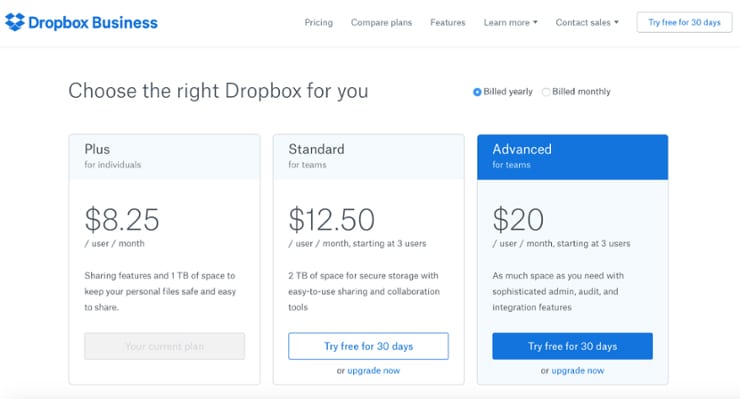Start the Advanced plan 30-day free trial
740x399 pixels.
(572, 346)
